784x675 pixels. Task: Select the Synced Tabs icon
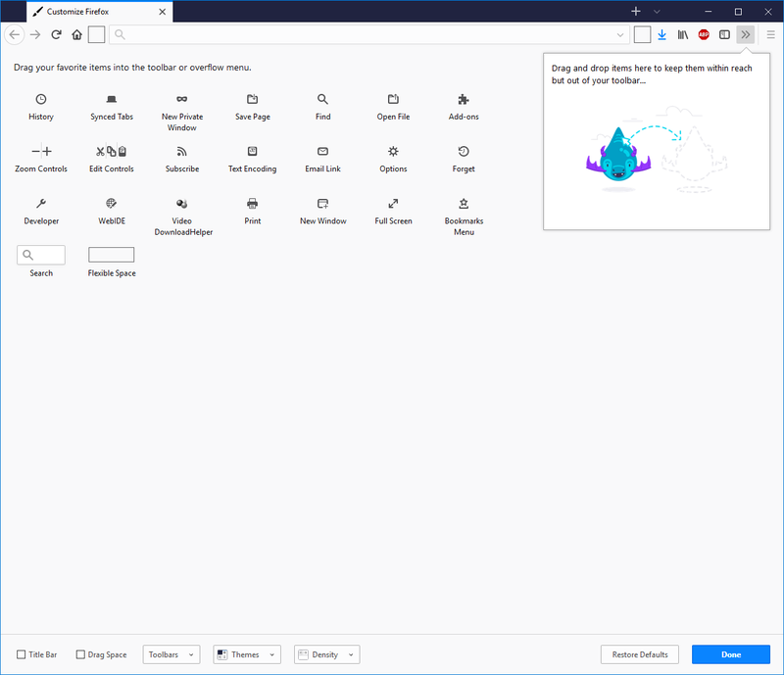click(112, 99)
